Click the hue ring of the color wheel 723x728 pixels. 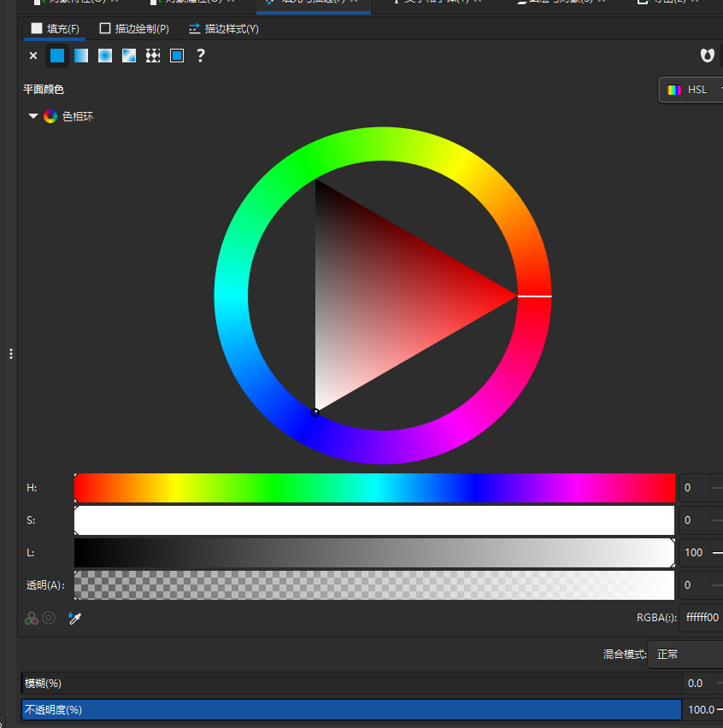tap(383, 144)
